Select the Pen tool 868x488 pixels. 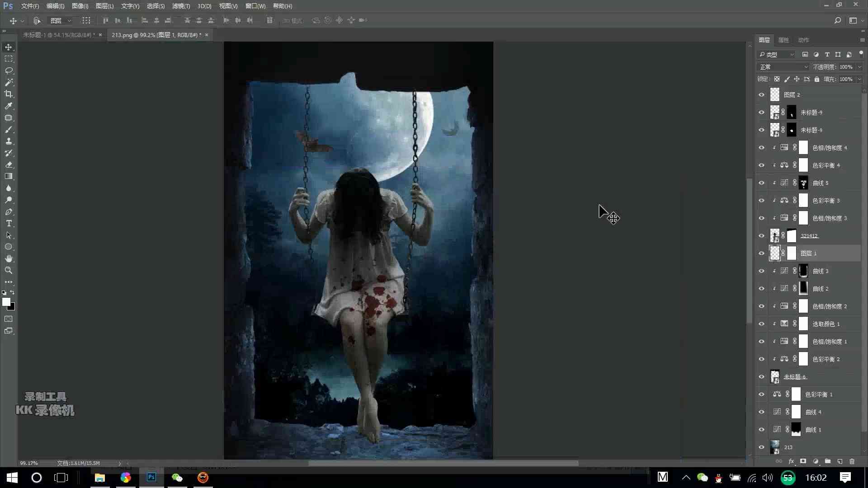pos(9,212)
